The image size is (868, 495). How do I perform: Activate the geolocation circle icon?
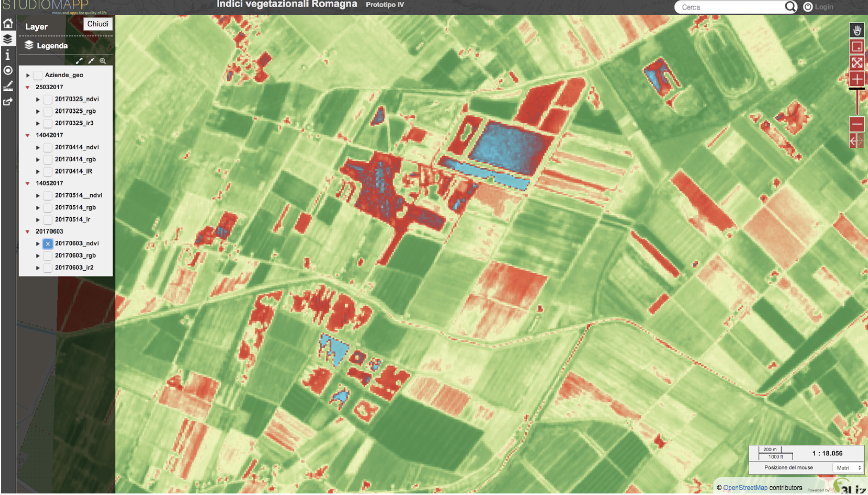click(x=8, y=71)
